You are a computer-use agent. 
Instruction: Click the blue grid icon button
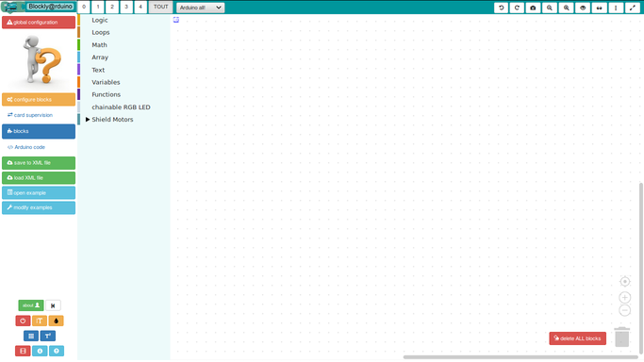[31, 336]
